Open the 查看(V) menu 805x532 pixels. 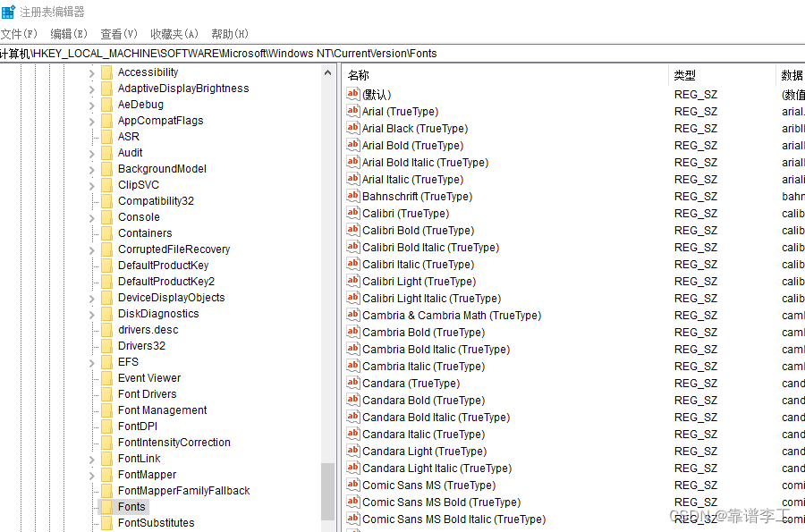point(119,34)
